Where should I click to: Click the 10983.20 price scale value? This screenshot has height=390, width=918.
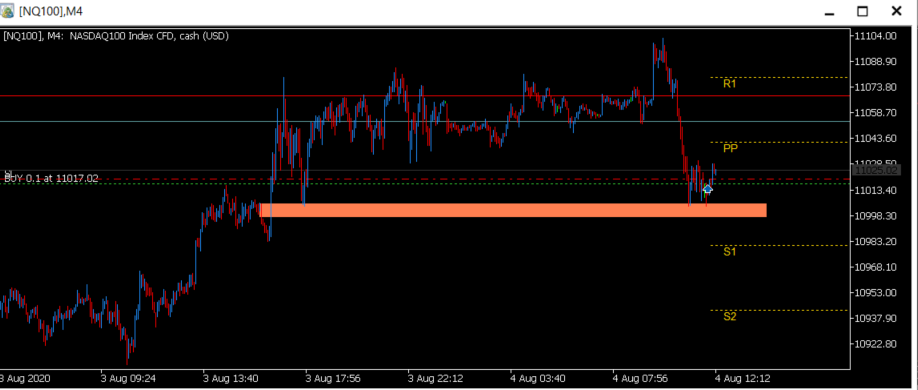pyautogui.click(x=875, y=241)
